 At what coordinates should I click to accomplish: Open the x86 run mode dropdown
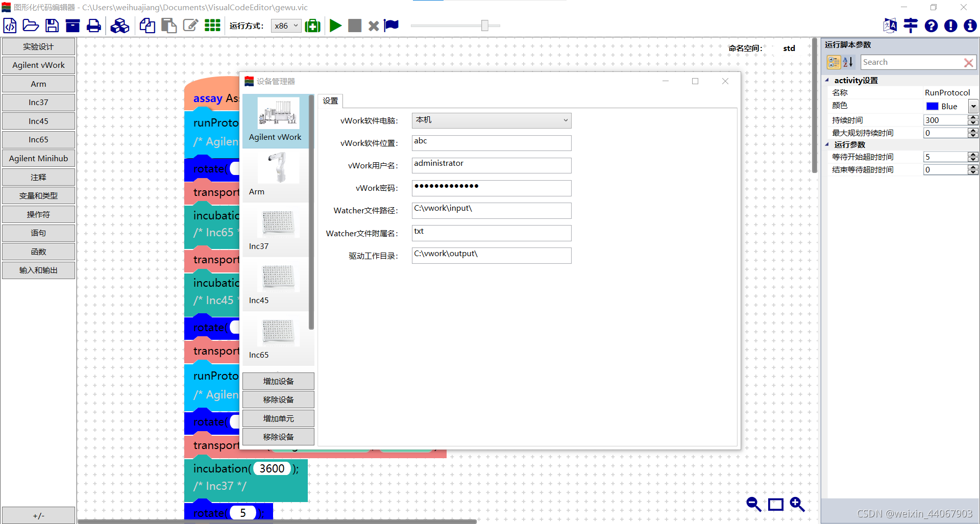tap(286, 26)
